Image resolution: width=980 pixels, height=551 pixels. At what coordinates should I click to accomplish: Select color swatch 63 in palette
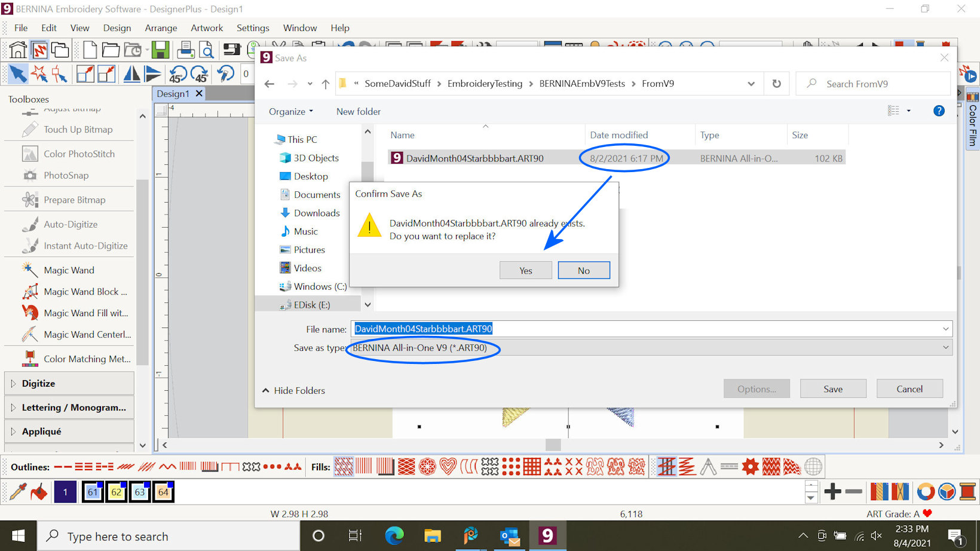[140, 492]
